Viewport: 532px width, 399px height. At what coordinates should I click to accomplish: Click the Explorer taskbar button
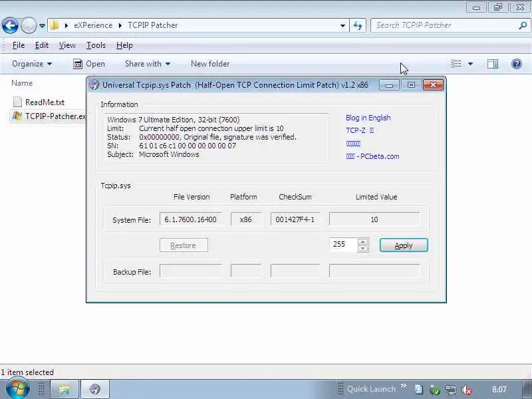point(65,389)
